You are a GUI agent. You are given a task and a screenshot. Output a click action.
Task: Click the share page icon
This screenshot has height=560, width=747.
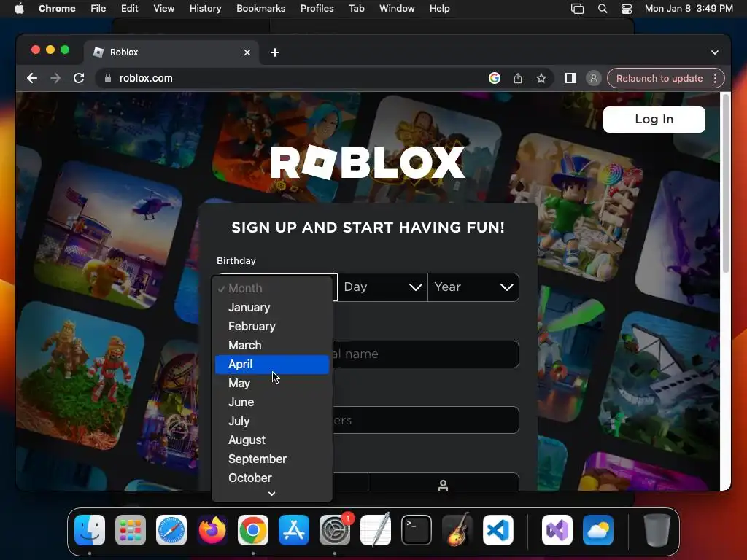518,78
